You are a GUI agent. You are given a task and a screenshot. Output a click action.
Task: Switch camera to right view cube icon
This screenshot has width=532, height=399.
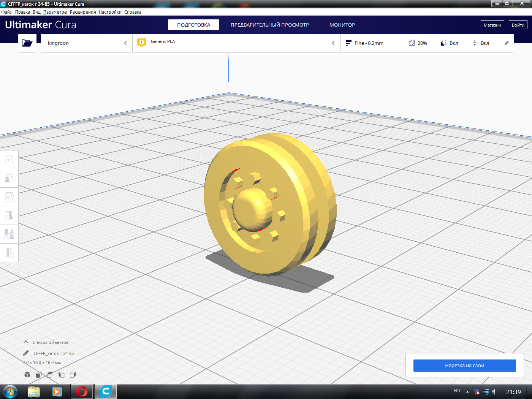[x=73, y=375]
